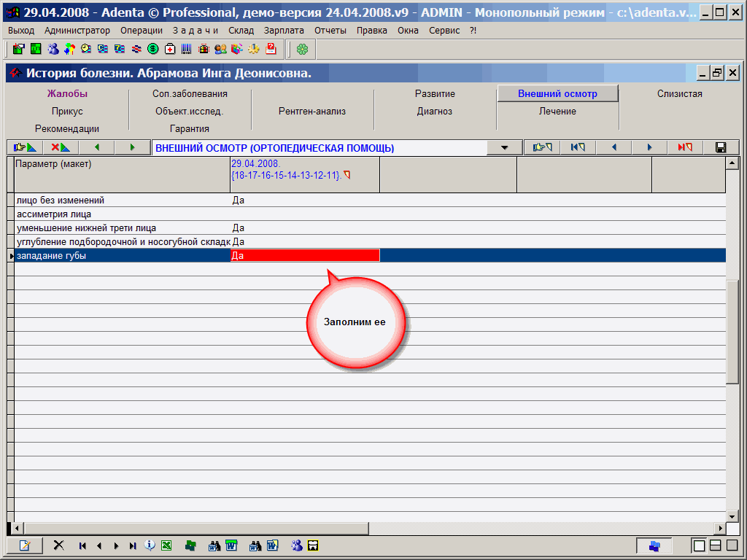Screen dimensions: 747x560
Task: Click the vertical scrollbar down arrow
Action: coord(732,515)
